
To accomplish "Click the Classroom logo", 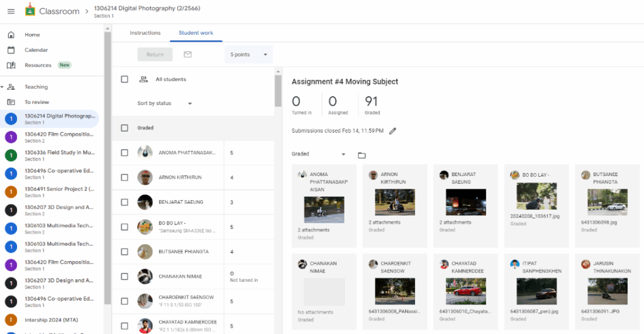I will [x=31, y=11].
